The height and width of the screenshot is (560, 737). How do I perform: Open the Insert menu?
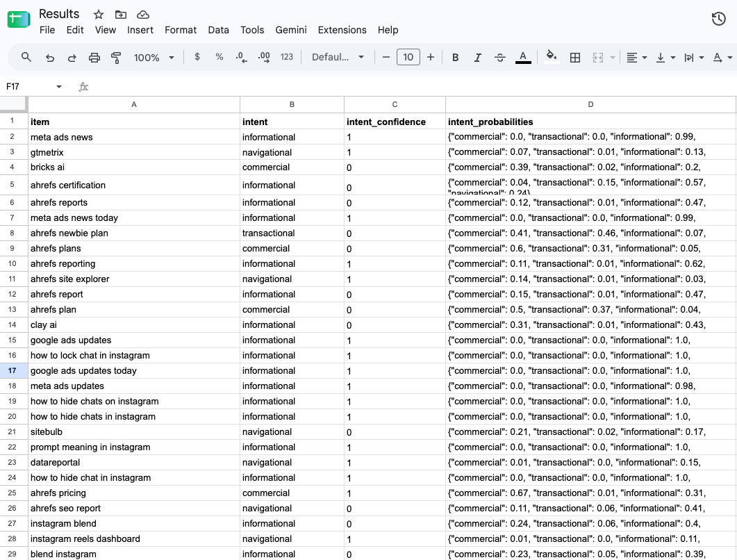pyautogui.click(x=140, y=30)
